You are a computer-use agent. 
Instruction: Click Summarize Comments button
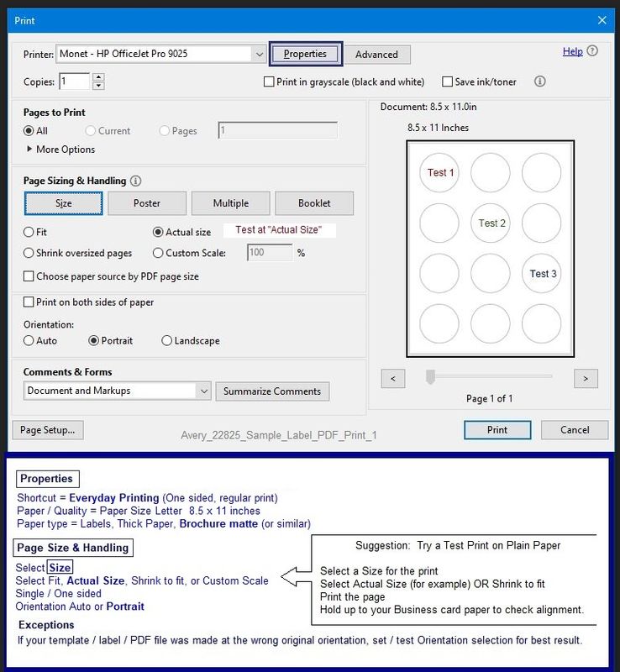click(272, 391)
